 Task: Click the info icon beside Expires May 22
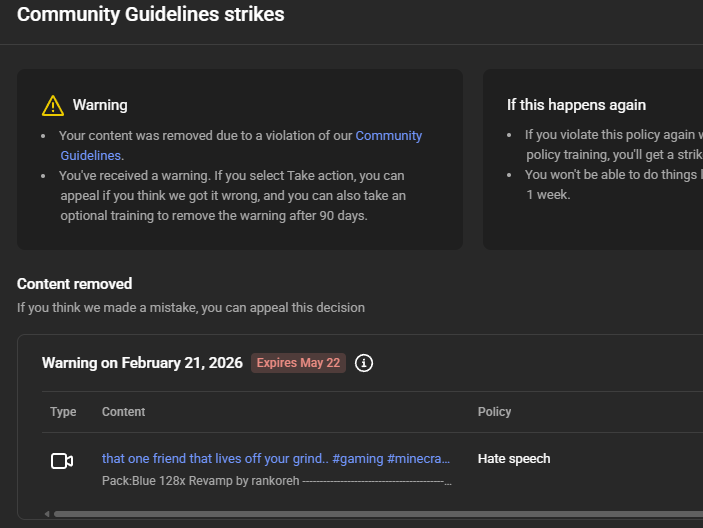(364, 363)
